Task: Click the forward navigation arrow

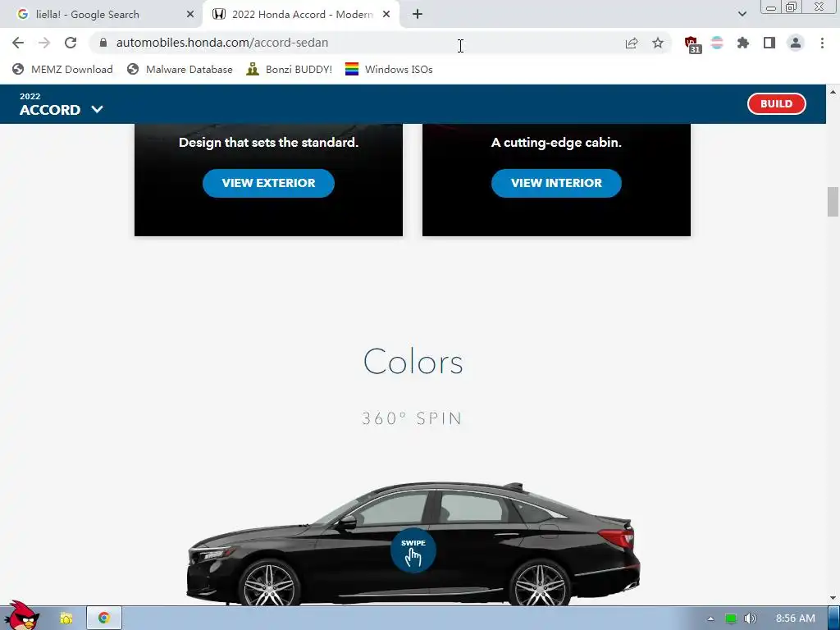Action: 44,43
